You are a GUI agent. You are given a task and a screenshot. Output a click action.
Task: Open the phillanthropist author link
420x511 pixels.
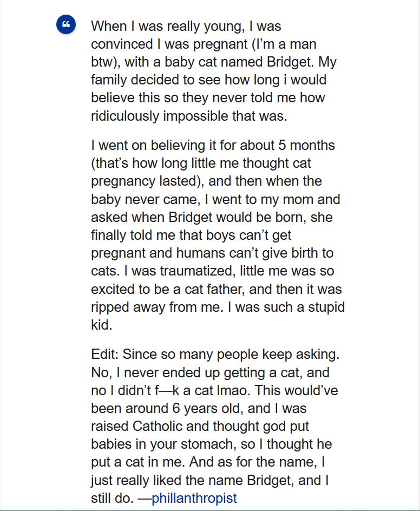point(194,498)
